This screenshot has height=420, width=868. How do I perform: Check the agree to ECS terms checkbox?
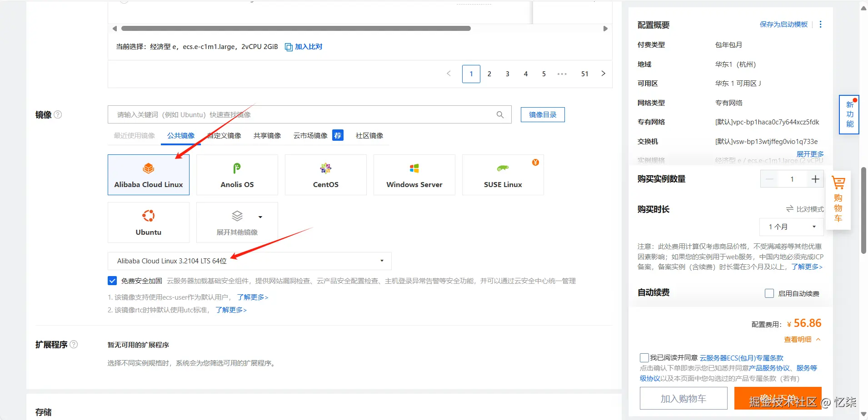(644, 358)
